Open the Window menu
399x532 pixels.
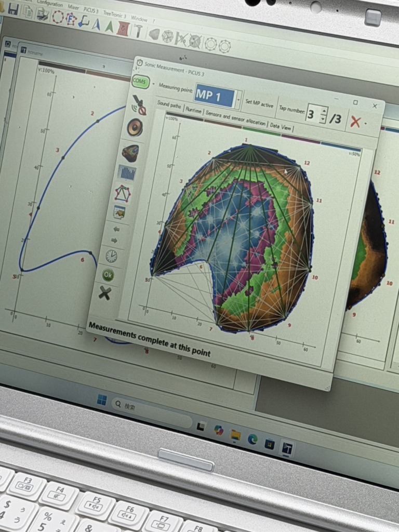coord(139,19)
